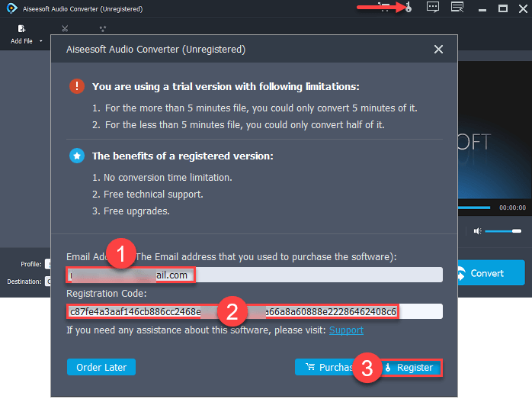This screenshot has height=399, width=532.
Task: Click the shopping cart icon in title bar
Action: pos(384,8)
